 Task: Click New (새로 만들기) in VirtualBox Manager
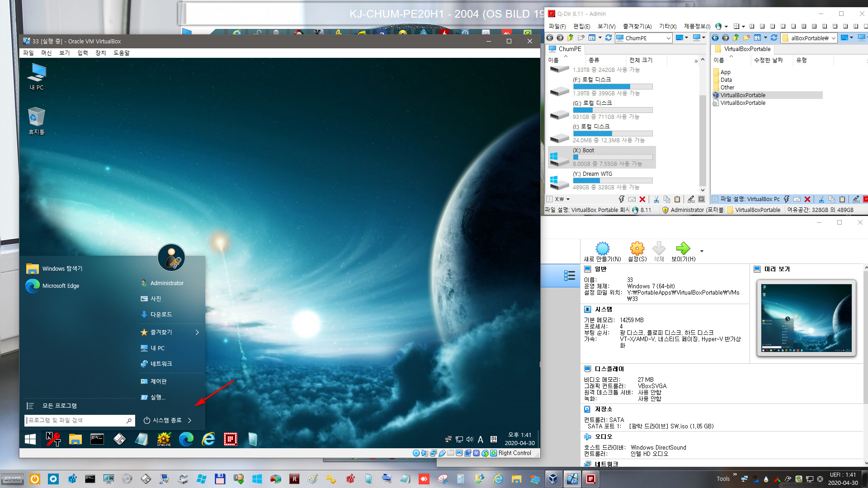pyautogui.click(x=602, y=251)
